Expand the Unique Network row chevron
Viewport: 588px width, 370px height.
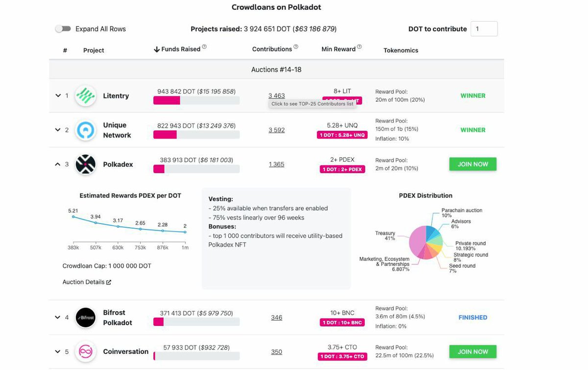click(x=58, y=130)
